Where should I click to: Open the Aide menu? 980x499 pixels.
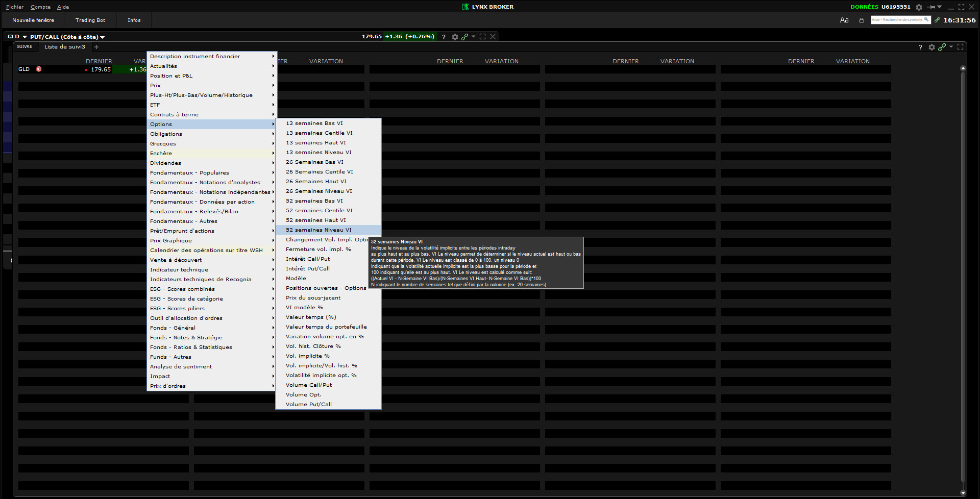point(63,7)
